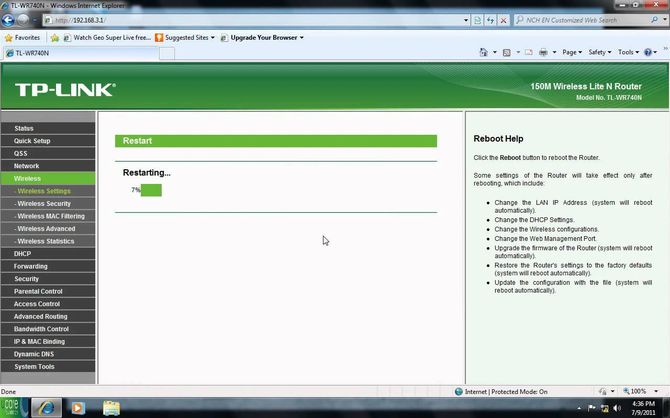Open the search provider dropdown arrow
670x418 pixels.
[665, 20]
